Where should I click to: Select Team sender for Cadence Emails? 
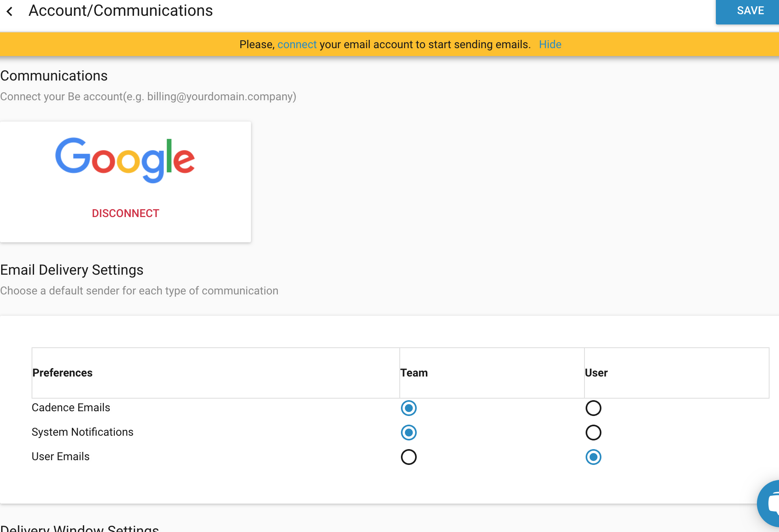(x=409, y=408)
